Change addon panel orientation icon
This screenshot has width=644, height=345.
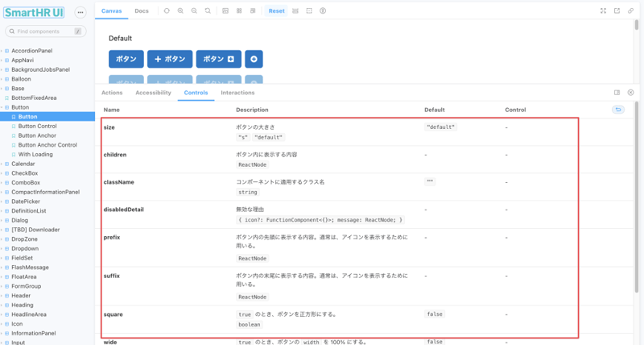tap(617, 93)
